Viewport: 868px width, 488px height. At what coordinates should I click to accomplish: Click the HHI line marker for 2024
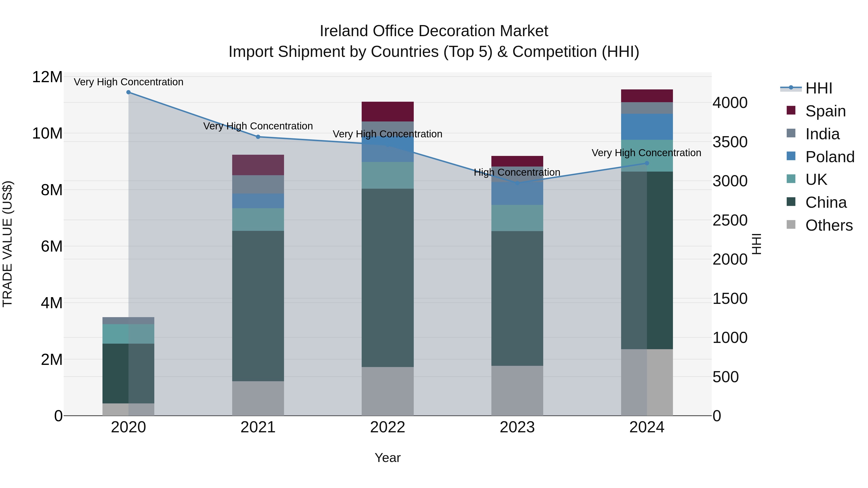(x=647, y=163)
